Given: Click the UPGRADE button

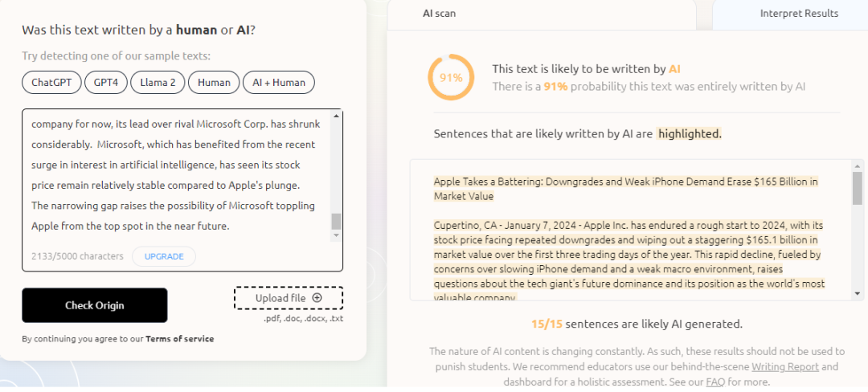Looking at the screenshot, I should 164,256.
